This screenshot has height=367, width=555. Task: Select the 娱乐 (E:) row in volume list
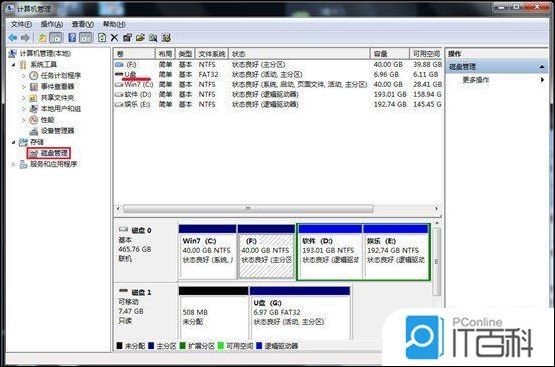coord(278,104)
